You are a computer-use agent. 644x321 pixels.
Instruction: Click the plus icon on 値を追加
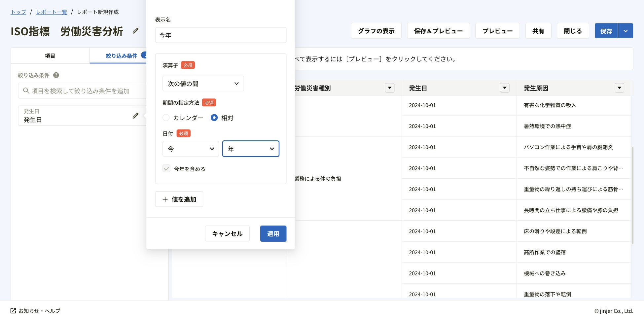[x=165, y=199]
